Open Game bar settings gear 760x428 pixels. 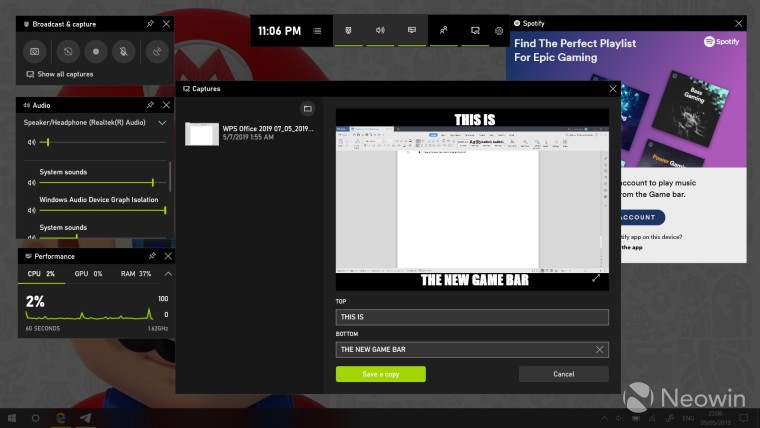pyautogui.click(x=499, y=31)
